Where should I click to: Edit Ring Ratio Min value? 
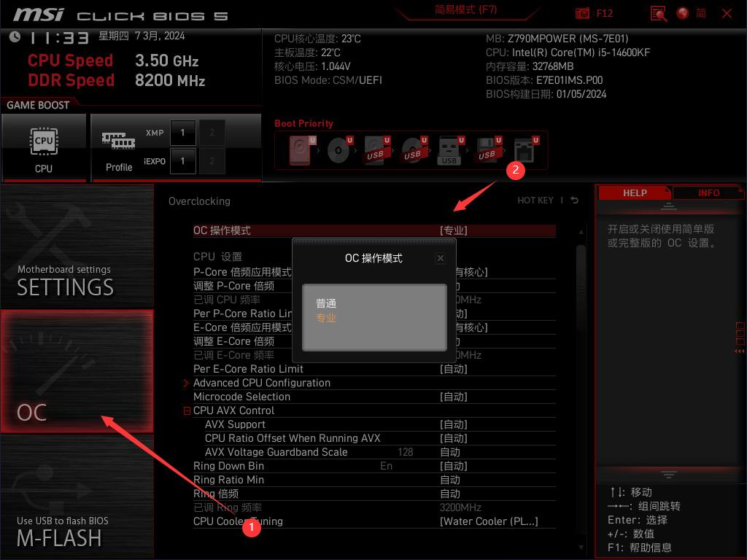pyautogui.click(x=450, y=480)
